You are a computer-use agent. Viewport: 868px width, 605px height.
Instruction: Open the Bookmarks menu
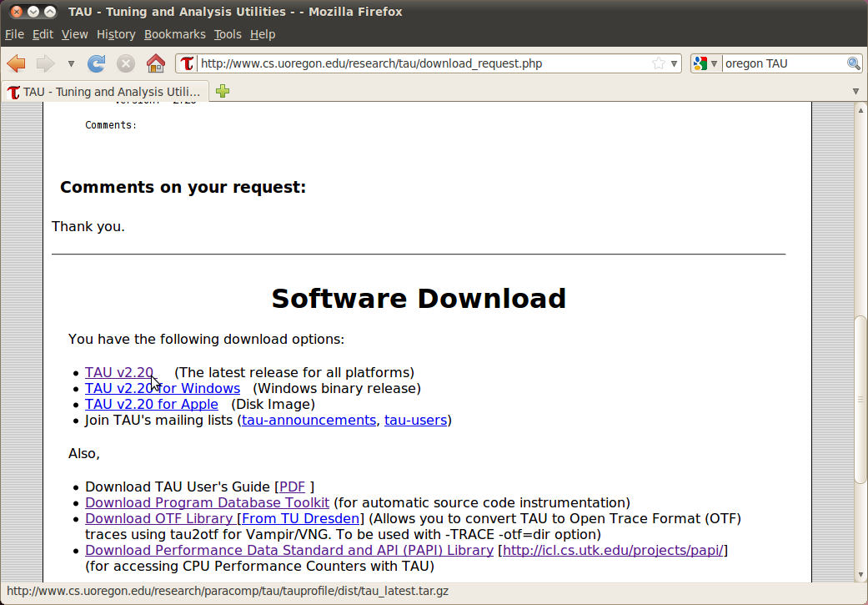click(175, 34)
